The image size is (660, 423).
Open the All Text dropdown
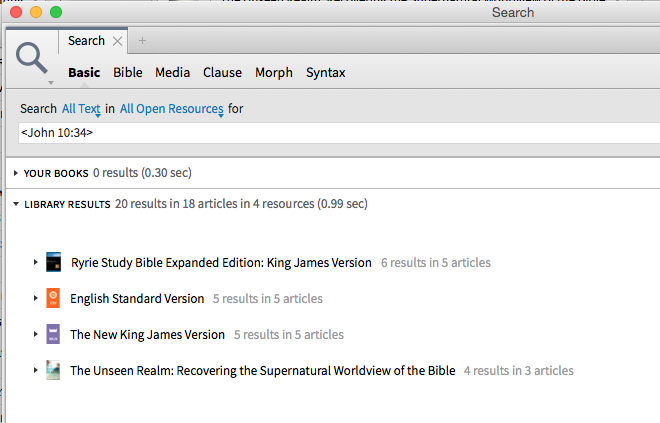81,108
